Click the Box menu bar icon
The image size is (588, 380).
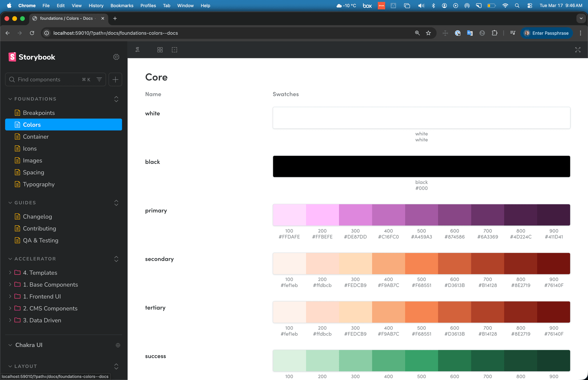pos(367,6)
